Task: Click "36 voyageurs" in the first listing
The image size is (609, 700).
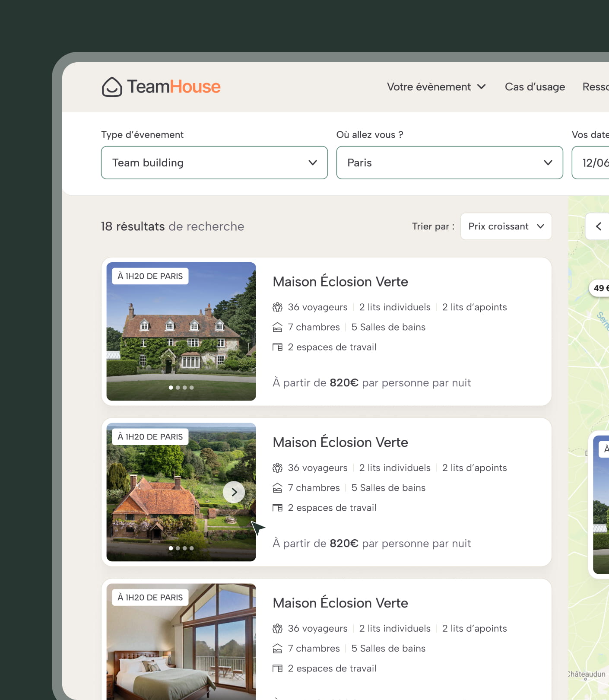Action: click(317, 307)
